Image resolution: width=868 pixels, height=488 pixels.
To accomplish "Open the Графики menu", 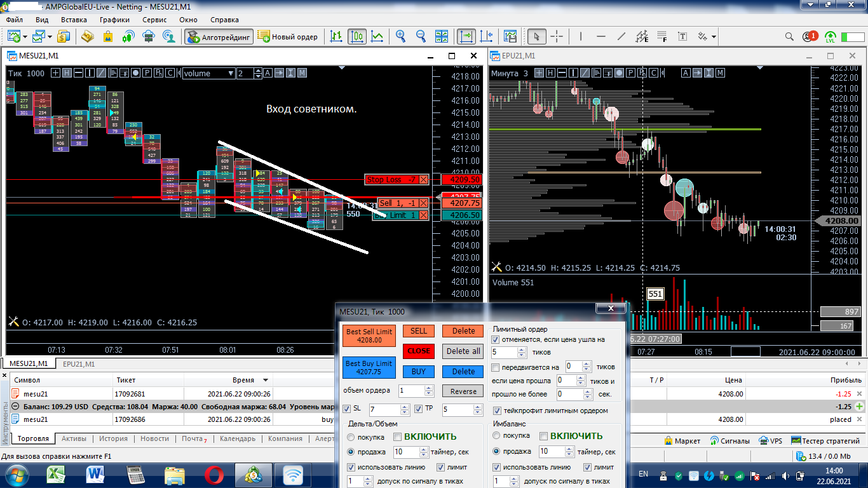I will click(x=114, y=20).
